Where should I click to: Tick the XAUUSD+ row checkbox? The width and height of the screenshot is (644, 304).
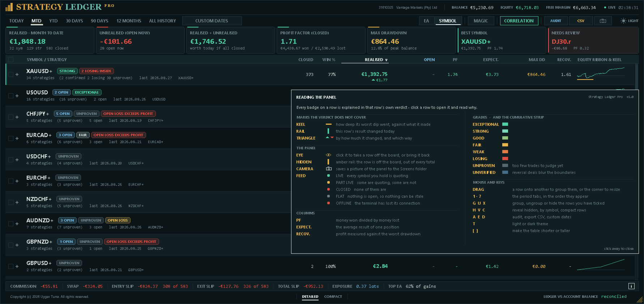tap(11, 74)
